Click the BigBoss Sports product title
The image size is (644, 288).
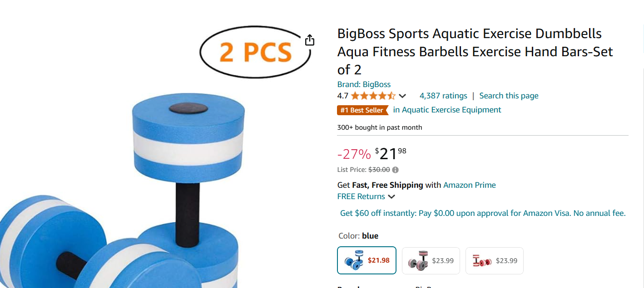coord(475,52)
